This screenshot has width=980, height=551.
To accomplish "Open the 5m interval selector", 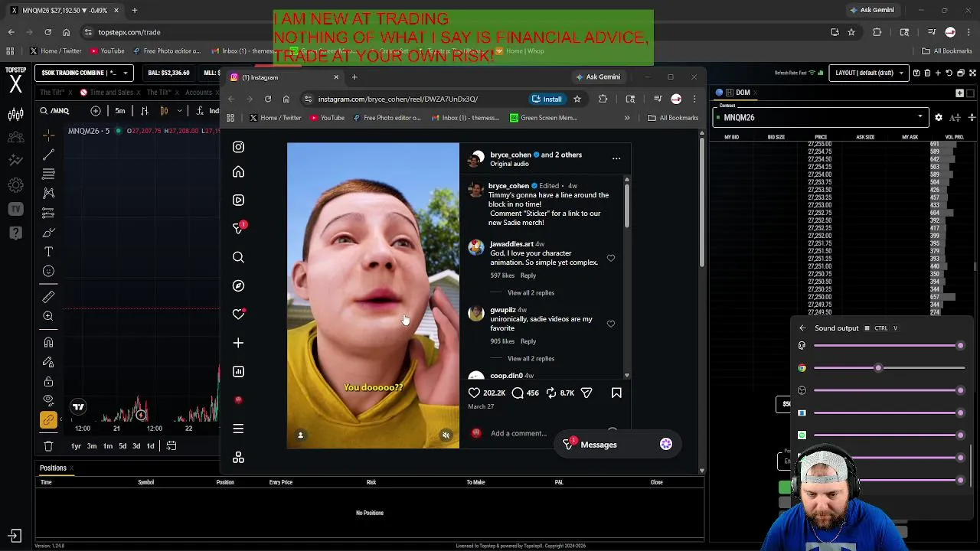I will [120, 111].
